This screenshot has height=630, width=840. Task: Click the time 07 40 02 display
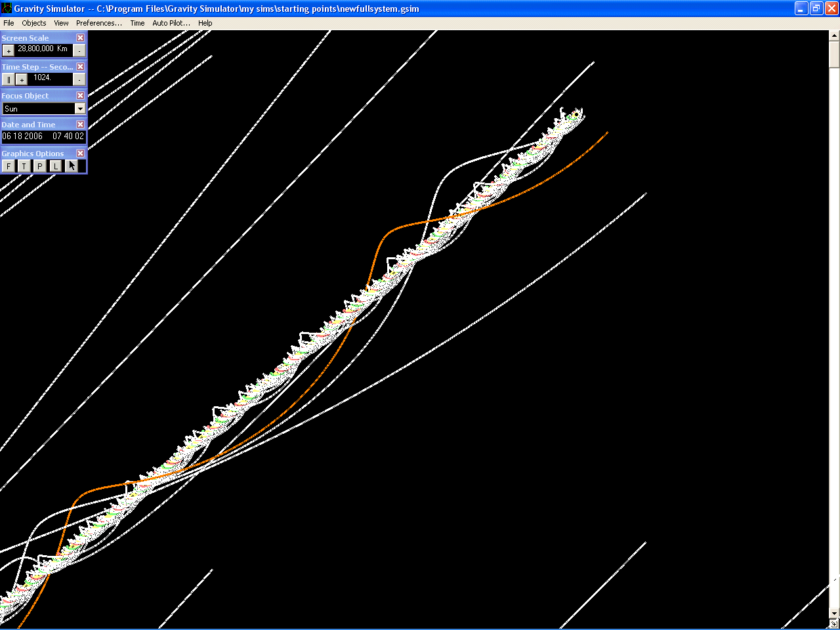pos(68,136)
